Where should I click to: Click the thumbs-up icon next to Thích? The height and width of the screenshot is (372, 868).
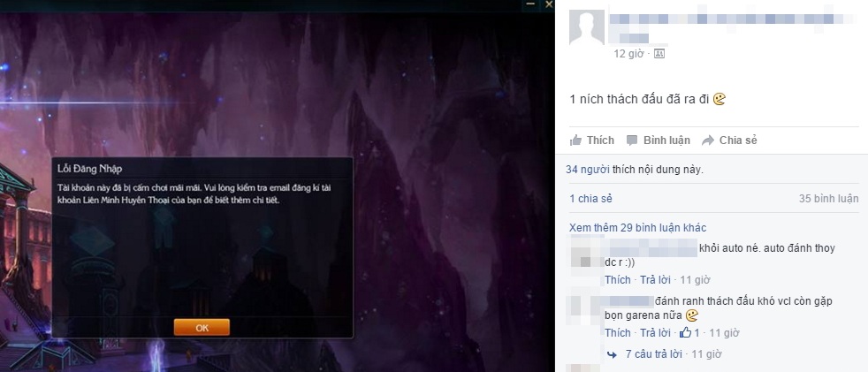pyautogui.click(x=575, y=140)
